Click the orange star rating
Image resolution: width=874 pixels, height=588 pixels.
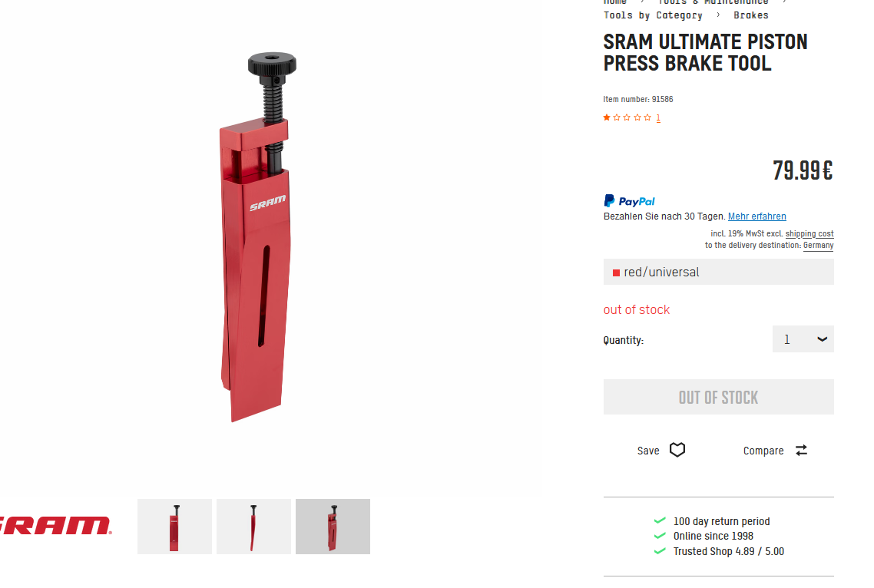coord(627,117)
